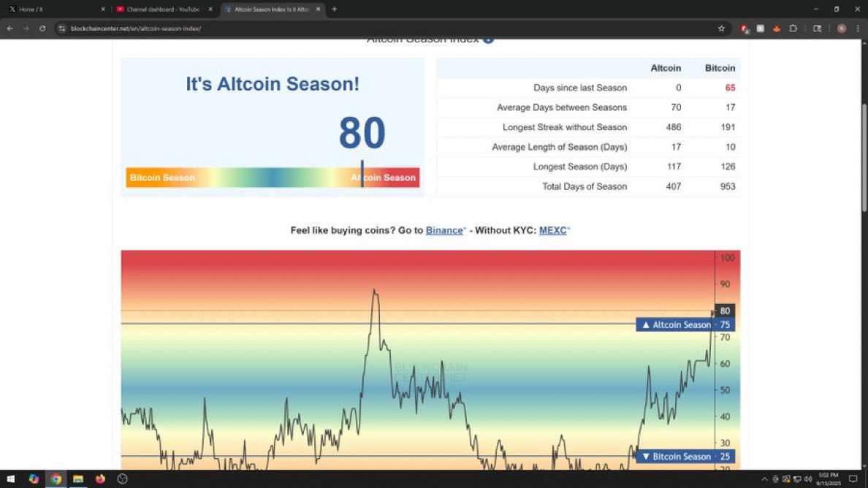
Task: Click the browser forward arrow
Action: pyautogui.click(x=26, y=28)
